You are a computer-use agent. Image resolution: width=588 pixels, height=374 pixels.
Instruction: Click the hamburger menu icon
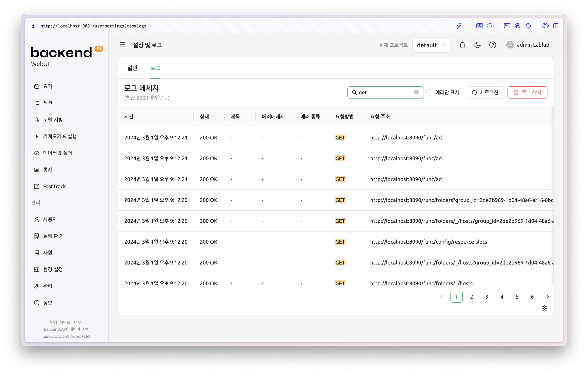coord(122,45)
